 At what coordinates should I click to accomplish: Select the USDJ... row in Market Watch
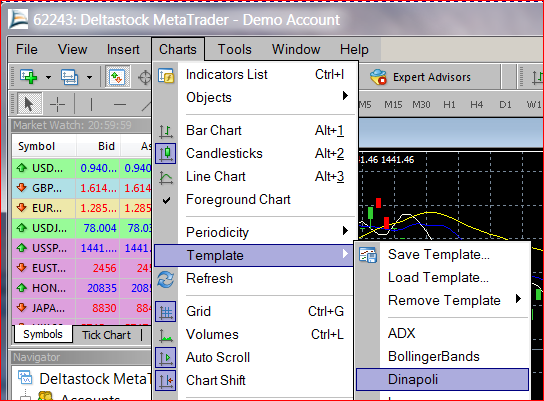(x=82, y=228)
